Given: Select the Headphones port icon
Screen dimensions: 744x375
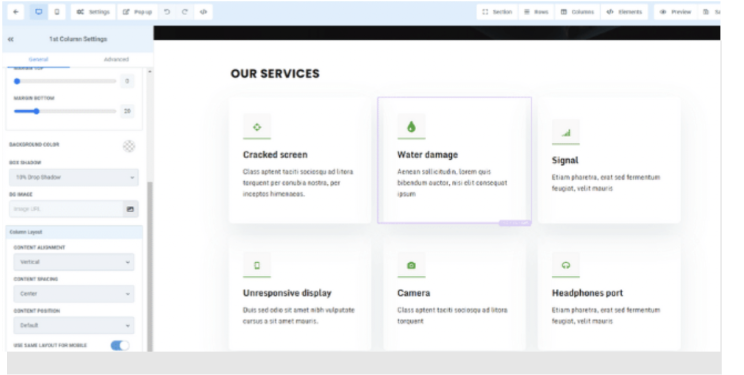Looking at the screenshot, I should click(566, 265).
